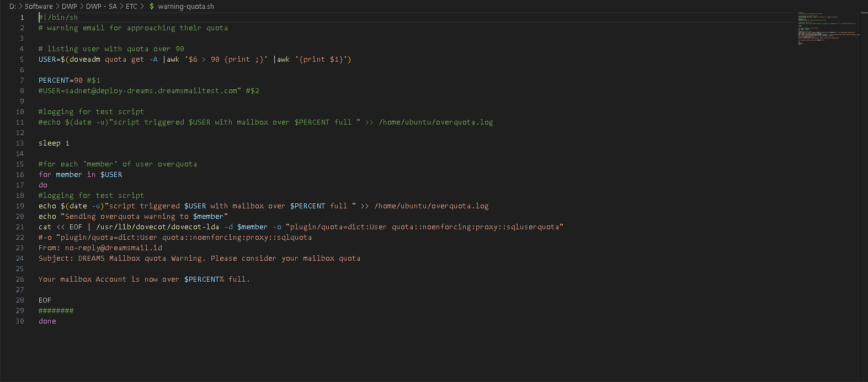The image size is (868, 382).
Task: Open the Software breadcrumb folder
Action: [x=39, y=7]
